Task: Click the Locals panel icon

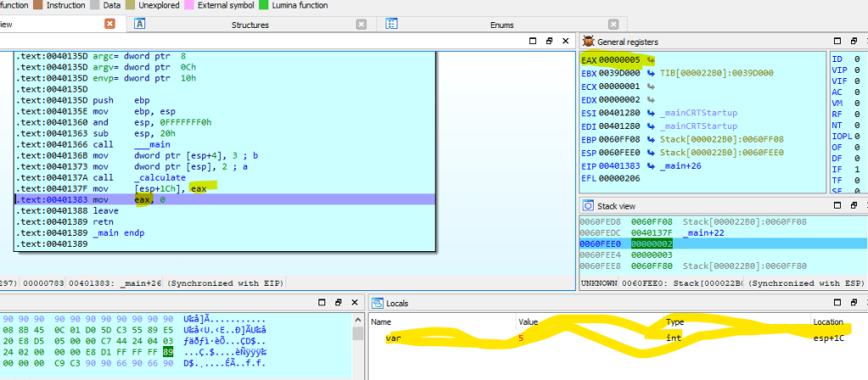Action: click(x=378, y=303)
